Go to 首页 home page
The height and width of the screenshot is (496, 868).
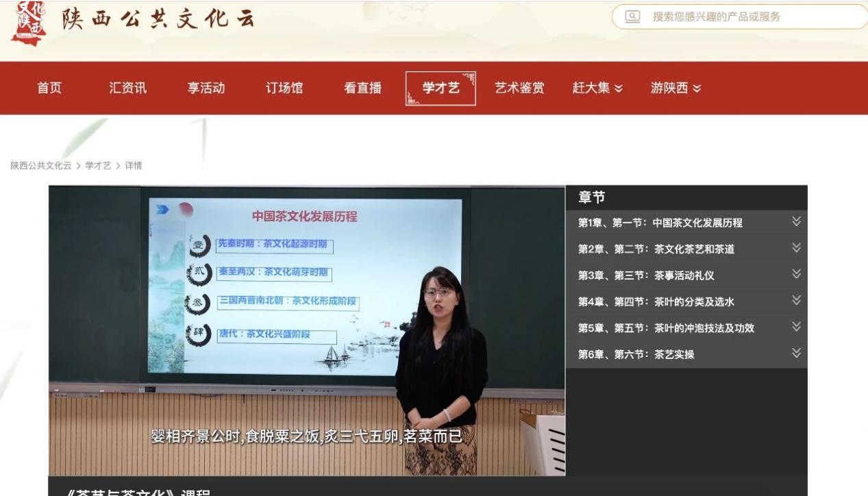click(x=49, y=88)
